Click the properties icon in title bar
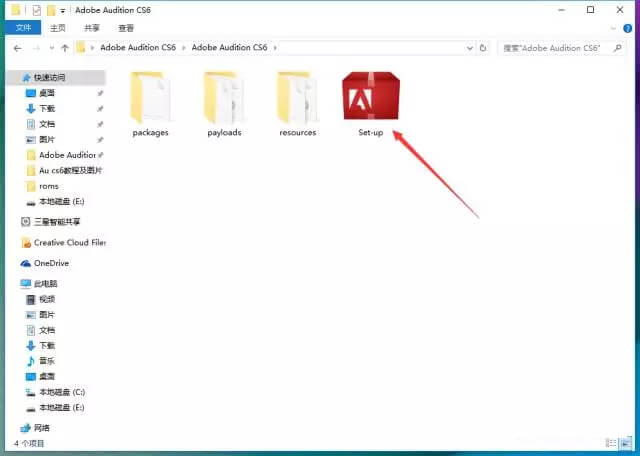Screen dimensions: 640x456 coord(36,10)
